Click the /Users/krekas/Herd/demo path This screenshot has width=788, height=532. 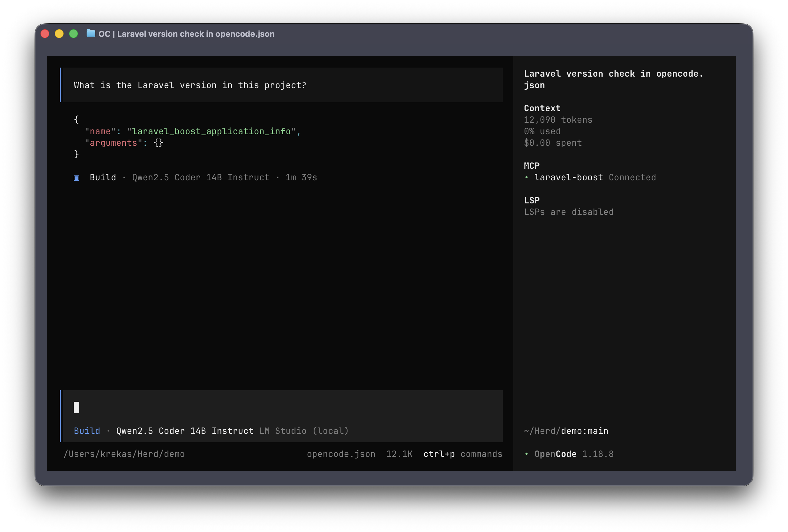point(124,454)
